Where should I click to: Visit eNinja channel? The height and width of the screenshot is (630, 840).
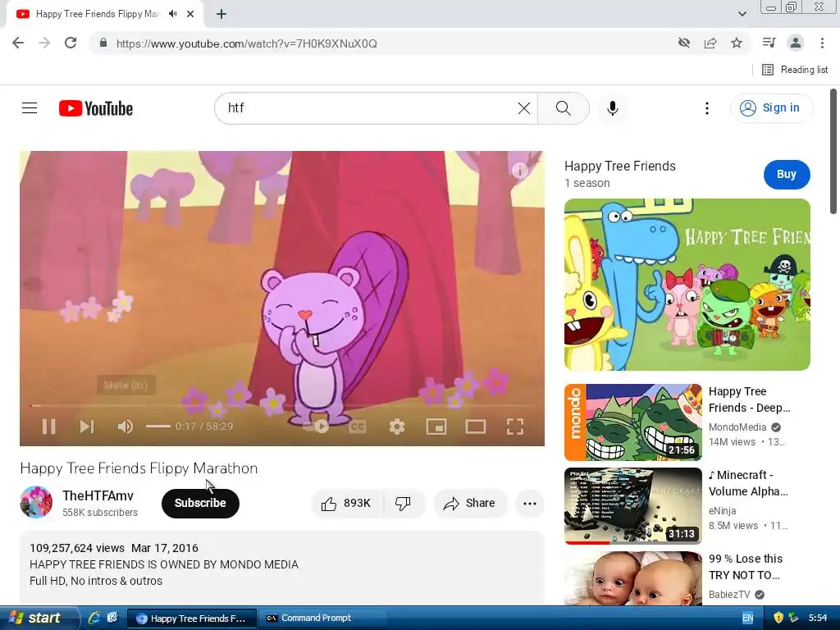coord(722,511)
